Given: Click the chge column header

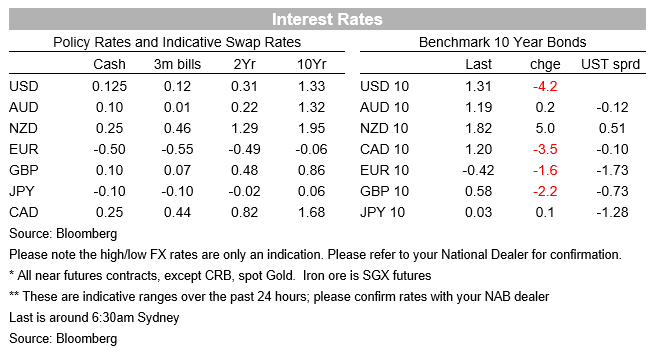Looking at the screenshot, I should coord(545,64).
